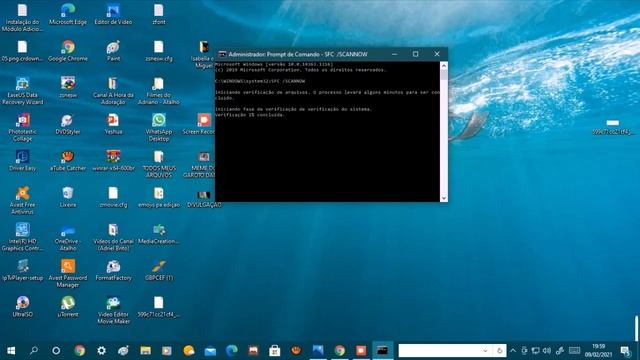Launch Microsoft Edge from the taskbar
Screen dimensions: 640x360
pos(232,351)
